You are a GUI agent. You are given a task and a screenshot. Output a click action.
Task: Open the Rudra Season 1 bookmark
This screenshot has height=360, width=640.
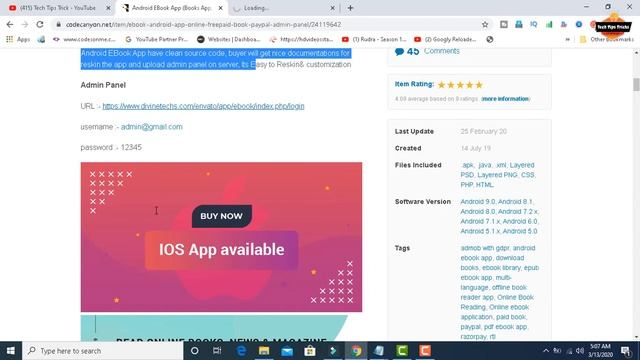tap(374, 39)
